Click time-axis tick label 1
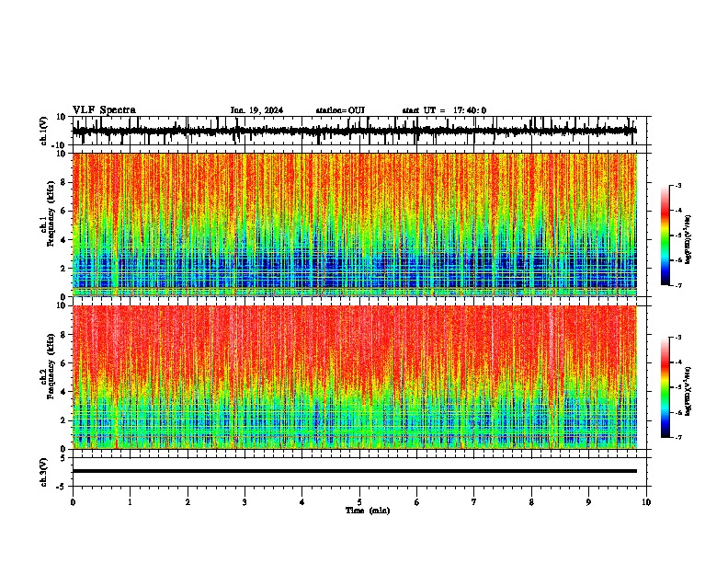Viewport: 728px width, 563px height. (x=131, y=502)
